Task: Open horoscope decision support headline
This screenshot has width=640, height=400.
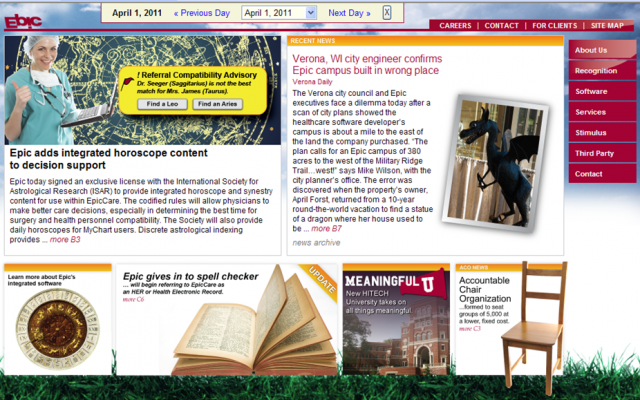Action: 109,159
